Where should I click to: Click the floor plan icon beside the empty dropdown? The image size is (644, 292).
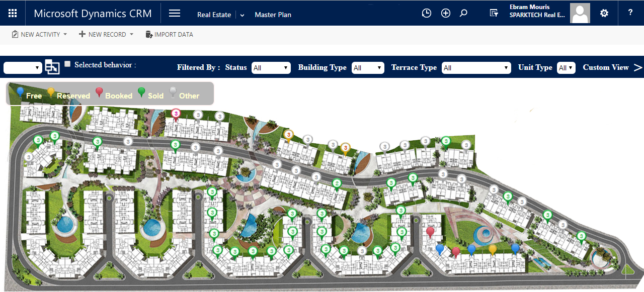(52, 67)
